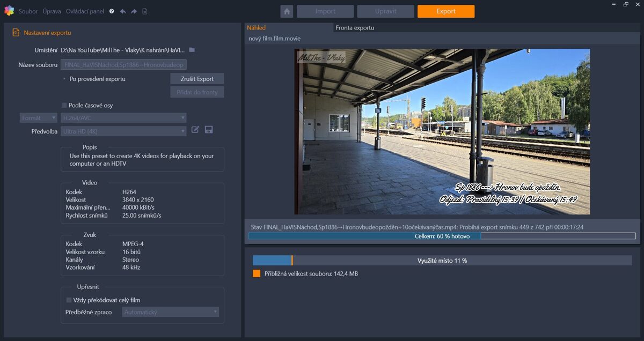
Task: Open the Automatický preprocessing dropdown
Action: click(x=170, y=312)
